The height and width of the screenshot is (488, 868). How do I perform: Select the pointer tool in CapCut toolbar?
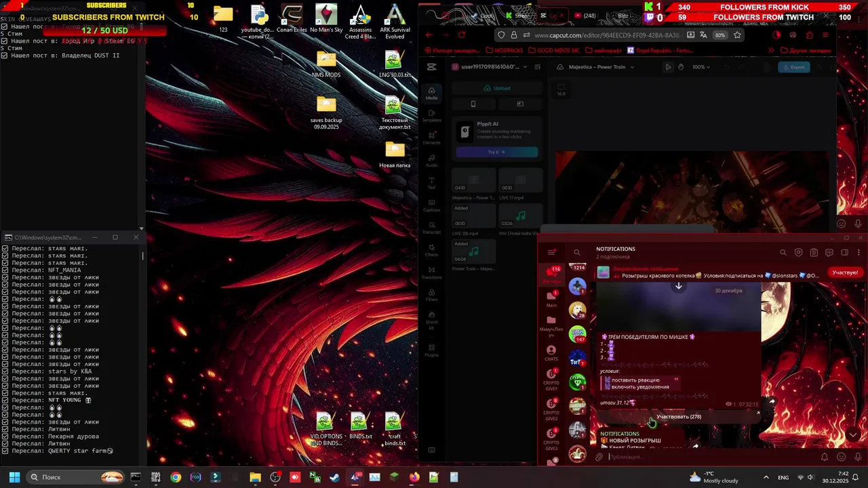[x=668, y=66]
